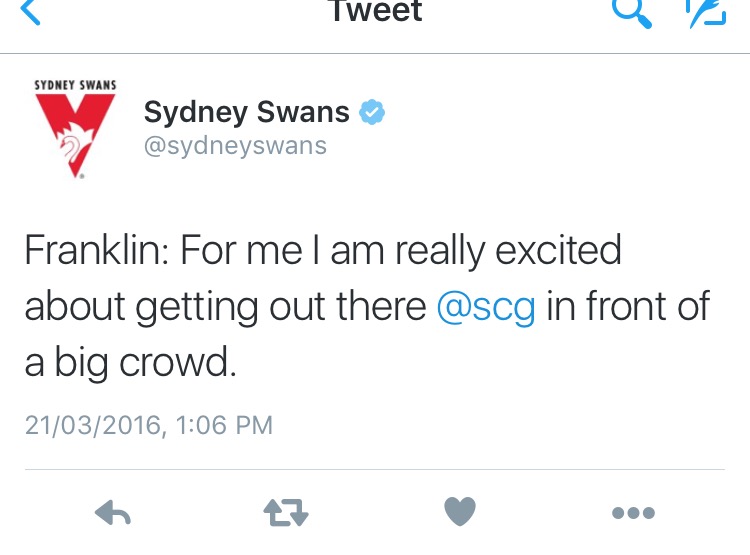Click the 21/03/2016 date stamp

tap(93, 425)
